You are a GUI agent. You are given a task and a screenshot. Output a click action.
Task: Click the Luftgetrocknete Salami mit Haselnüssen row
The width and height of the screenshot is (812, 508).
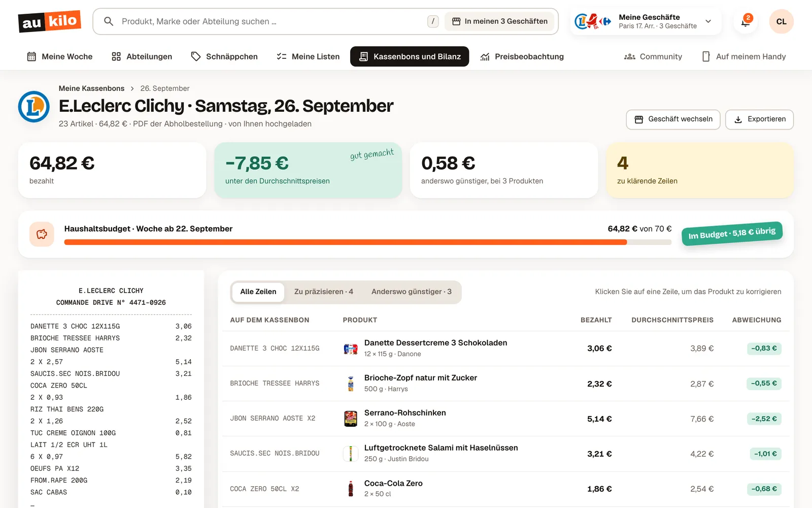point(505,454)
